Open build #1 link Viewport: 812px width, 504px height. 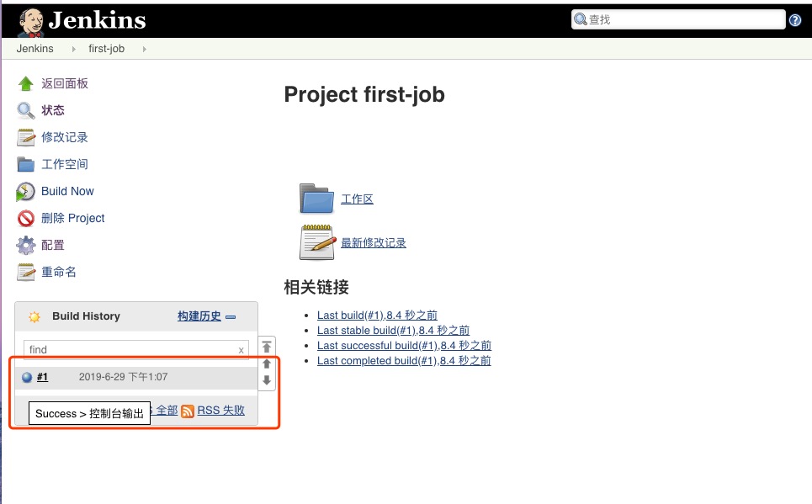42,377
